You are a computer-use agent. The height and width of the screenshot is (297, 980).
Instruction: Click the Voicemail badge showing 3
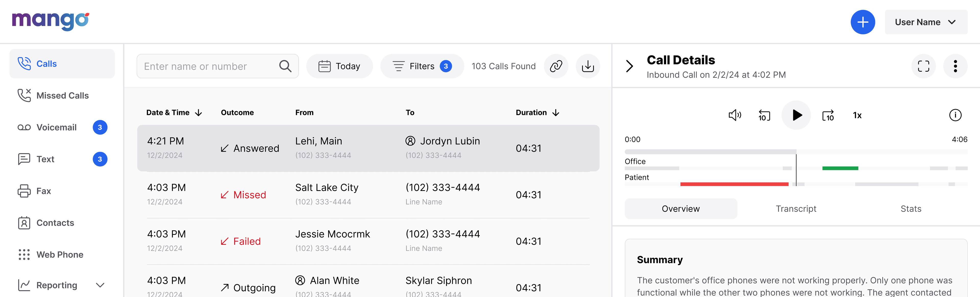(100, 128)
